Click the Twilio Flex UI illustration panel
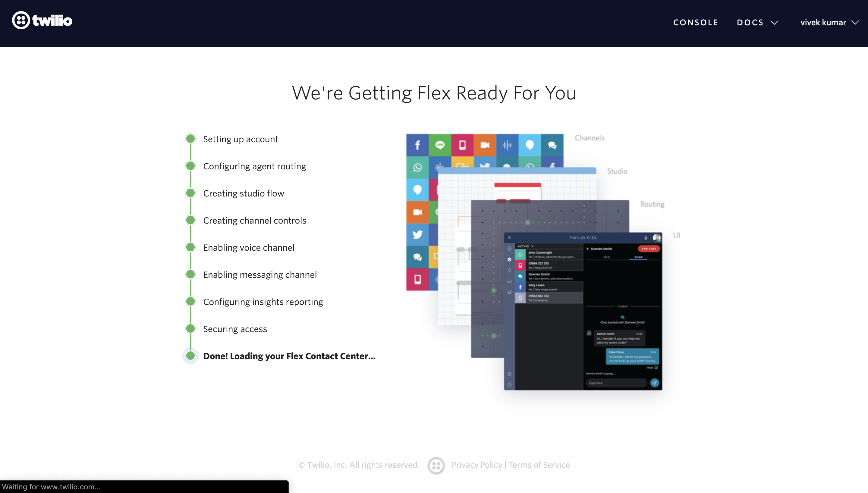This screenshot has width=868, height=493. pos(583,311)
